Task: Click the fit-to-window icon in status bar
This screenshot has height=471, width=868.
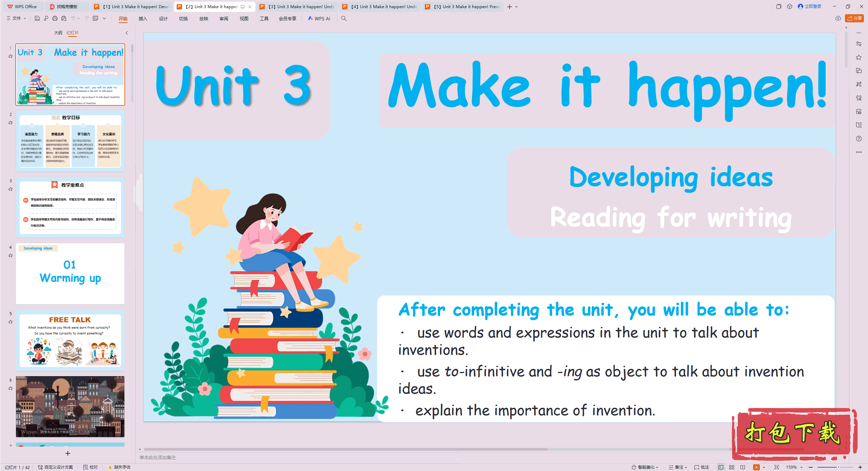Action: pyautogui.click(x=776, y=467)
